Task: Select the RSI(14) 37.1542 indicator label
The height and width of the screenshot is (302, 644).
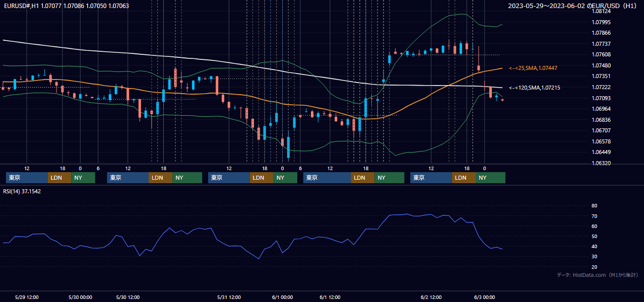Action: (22, 191)
